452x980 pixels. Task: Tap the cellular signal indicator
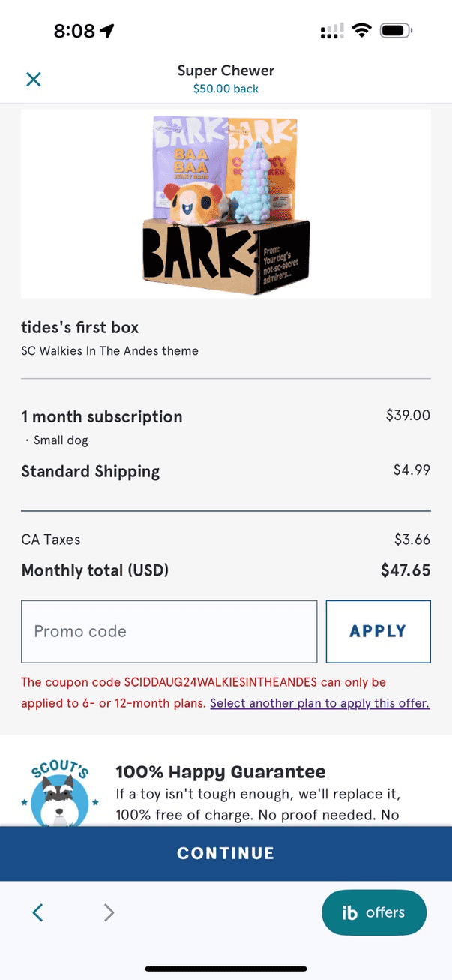coord(331,31)
